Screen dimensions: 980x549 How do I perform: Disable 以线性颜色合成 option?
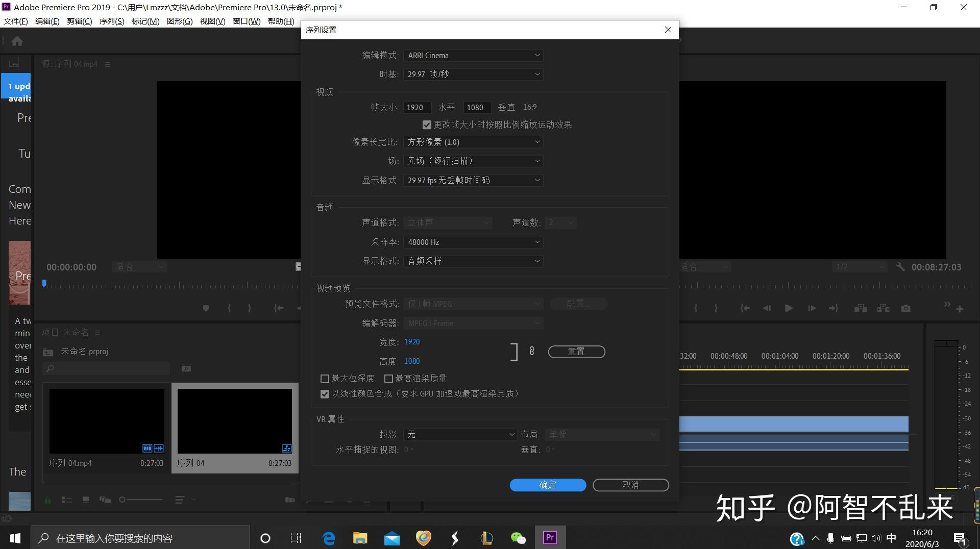(325, 393)
